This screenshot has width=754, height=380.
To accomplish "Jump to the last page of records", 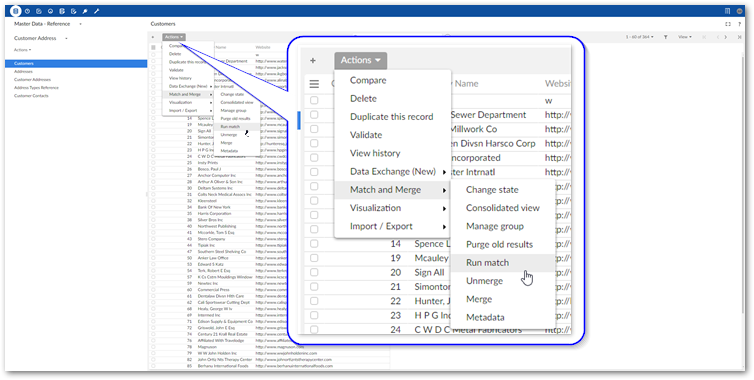I will click(739, 37).
